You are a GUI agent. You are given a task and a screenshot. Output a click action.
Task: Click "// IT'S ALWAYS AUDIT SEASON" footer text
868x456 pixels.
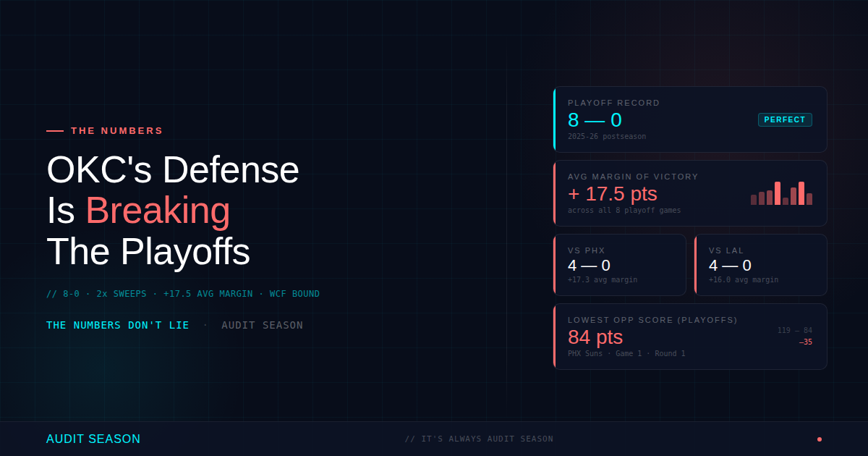tap(479, 439)
